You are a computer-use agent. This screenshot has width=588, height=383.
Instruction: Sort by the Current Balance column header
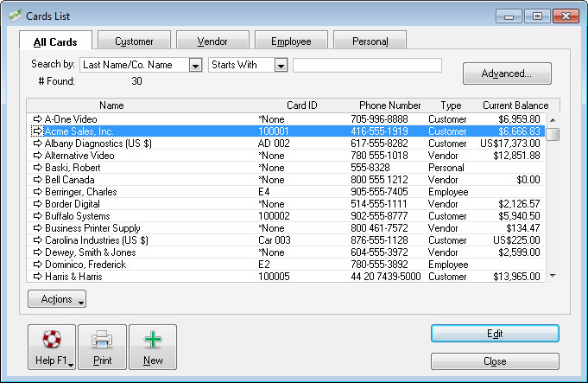(515, 105)
